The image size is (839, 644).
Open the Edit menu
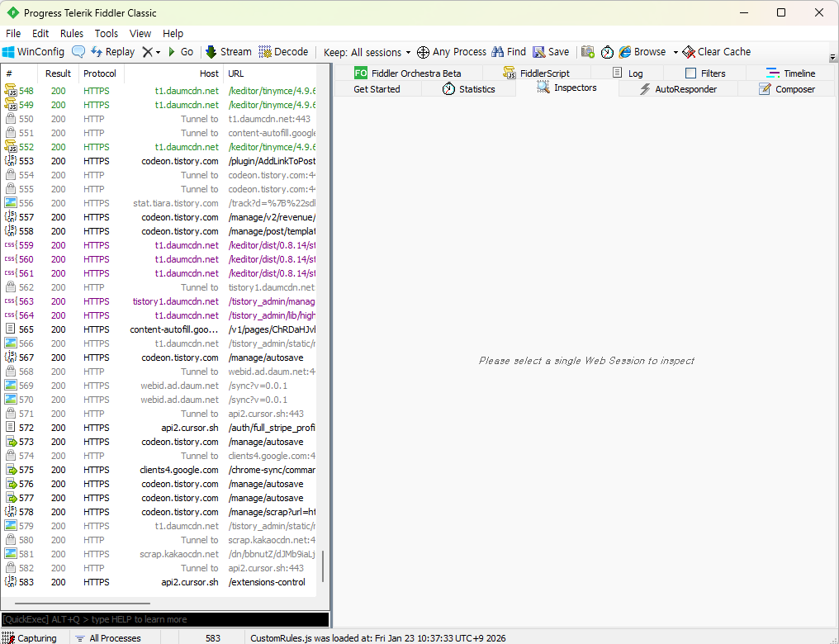click(x=40, y=33)
